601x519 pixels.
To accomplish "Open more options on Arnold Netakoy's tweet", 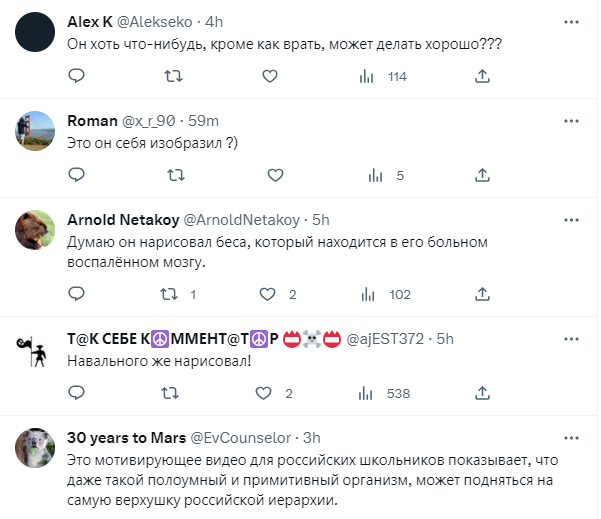I will coord(571,219).
